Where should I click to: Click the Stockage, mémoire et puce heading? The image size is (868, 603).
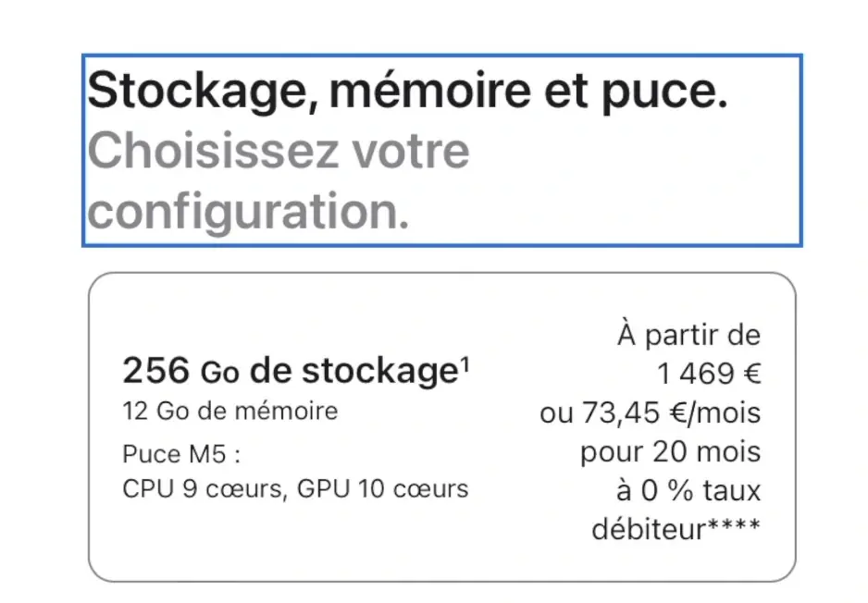[x=407, y=91]
